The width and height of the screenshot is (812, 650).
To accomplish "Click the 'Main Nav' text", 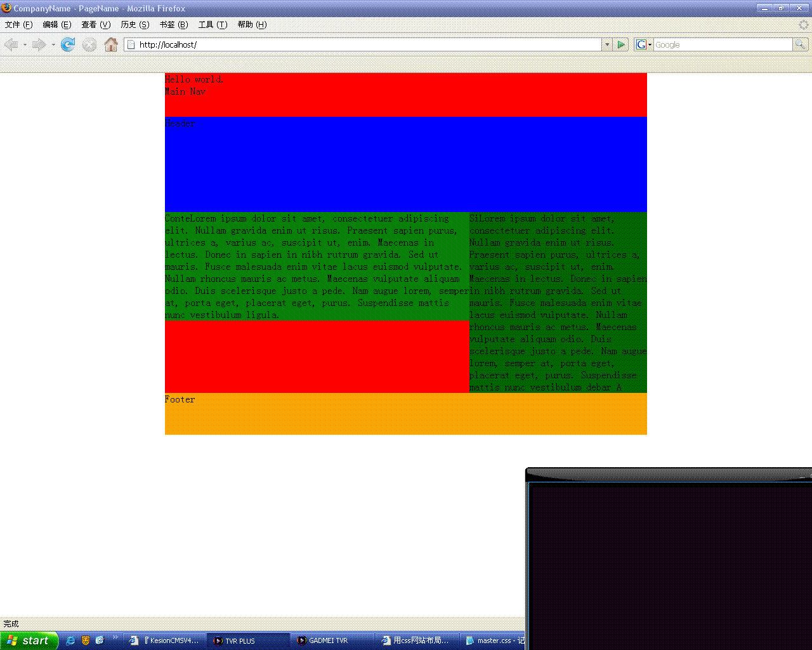I will [x=185, y=91].
